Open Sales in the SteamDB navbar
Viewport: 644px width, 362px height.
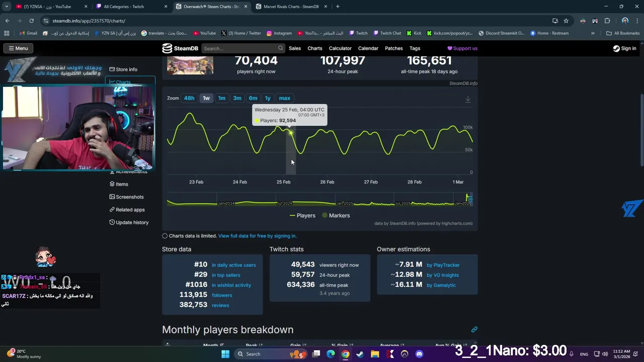coord(295,48)
